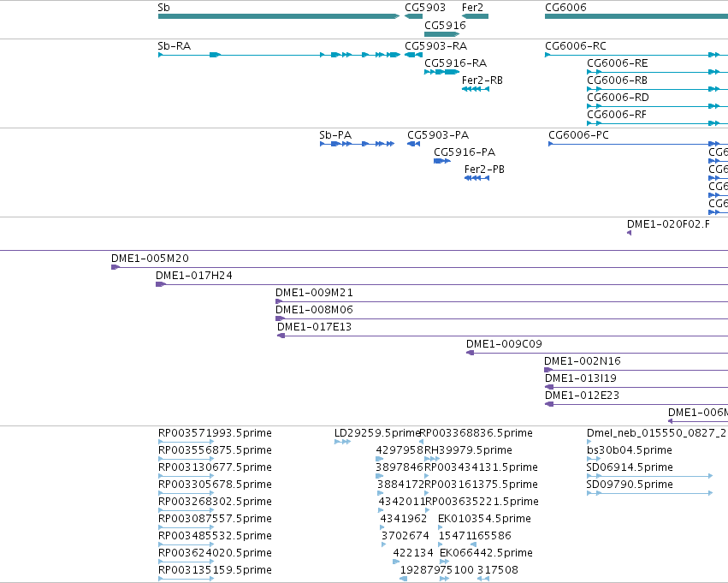Click the 3702674 feature label

(x=405, y=537)
